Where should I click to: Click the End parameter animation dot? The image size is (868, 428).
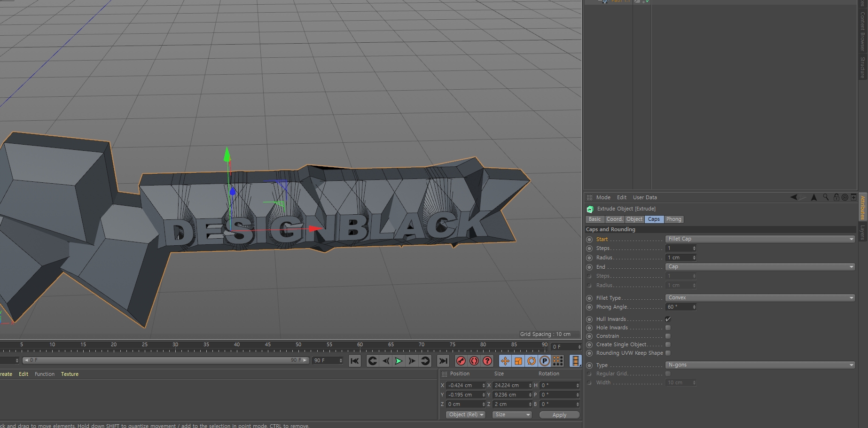pyautogui.click(x=589, y=267)
